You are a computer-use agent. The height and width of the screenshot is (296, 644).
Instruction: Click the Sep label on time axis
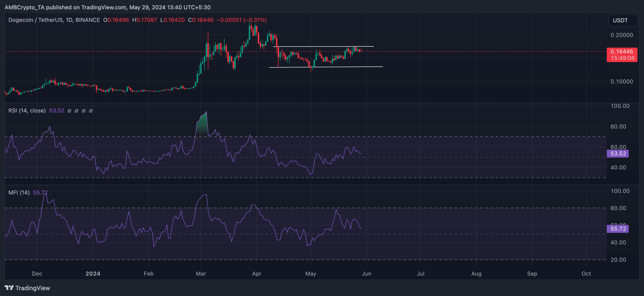tap(532, 274)
